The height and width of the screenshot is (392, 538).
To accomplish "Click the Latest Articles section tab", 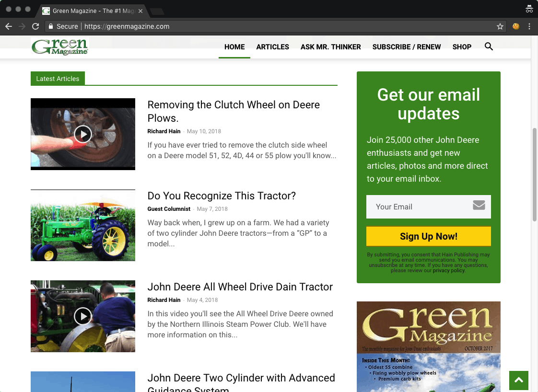I will point(58,79).
